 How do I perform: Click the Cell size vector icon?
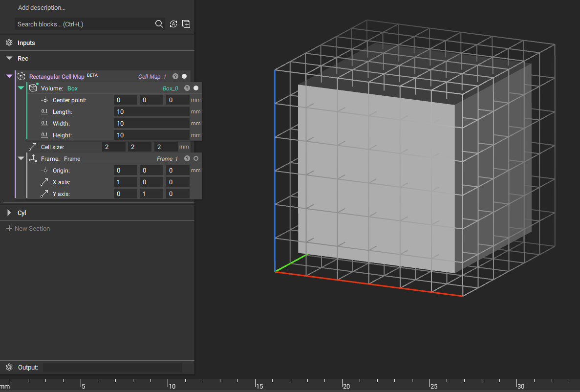point(33,147)
